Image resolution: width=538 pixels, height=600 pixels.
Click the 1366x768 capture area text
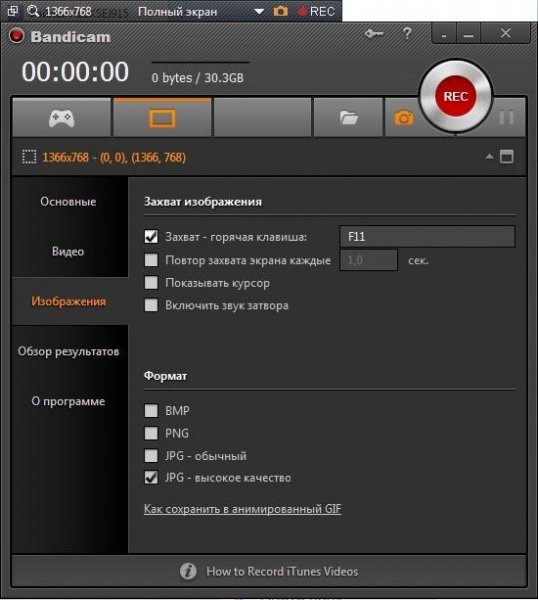114,157
